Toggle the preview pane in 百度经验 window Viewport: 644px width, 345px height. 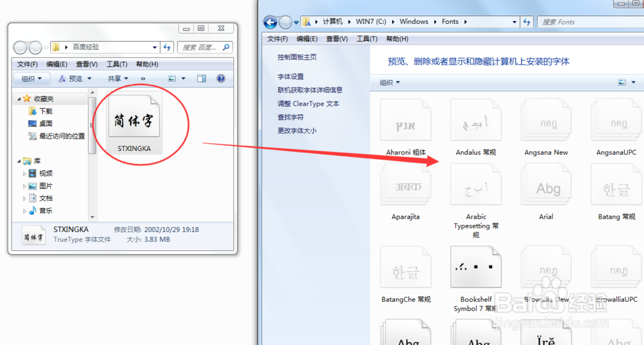point(201,79)
